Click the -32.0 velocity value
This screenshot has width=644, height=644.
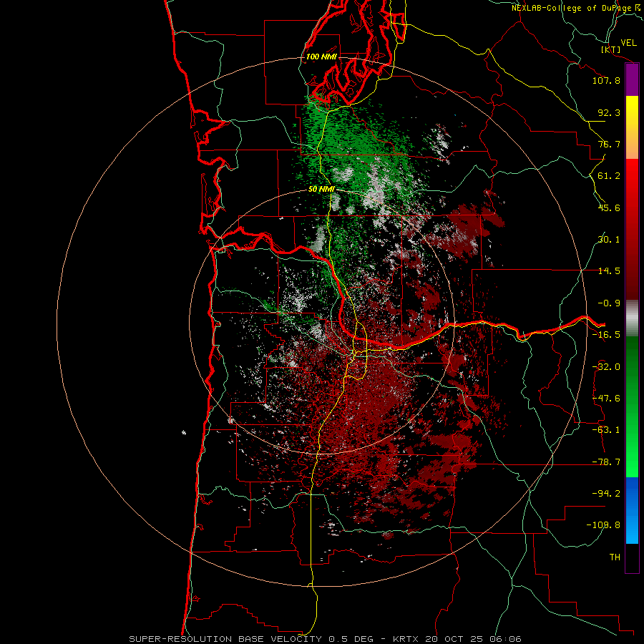pyautogui.click(x=606, y=367)
